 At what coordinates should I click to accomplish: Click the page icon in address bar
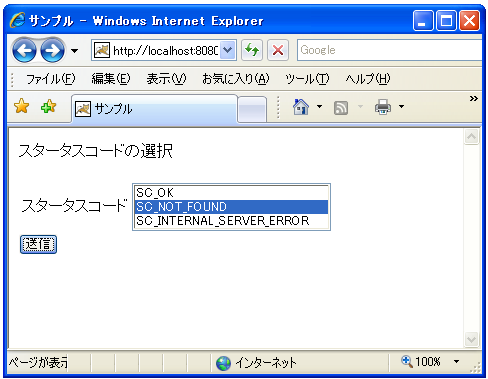point(102,50)
